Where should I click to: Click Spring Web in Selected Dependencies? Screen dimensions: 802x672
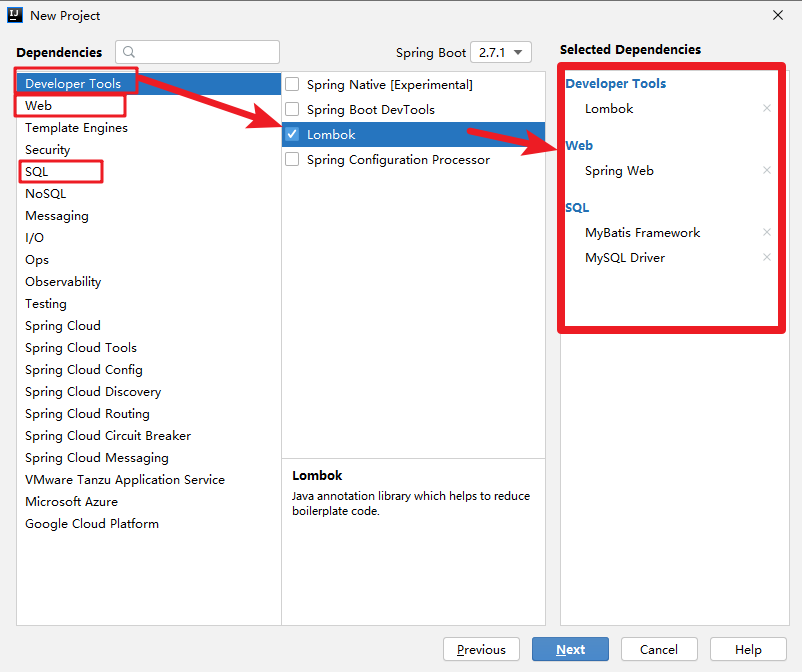pos(619,170)
